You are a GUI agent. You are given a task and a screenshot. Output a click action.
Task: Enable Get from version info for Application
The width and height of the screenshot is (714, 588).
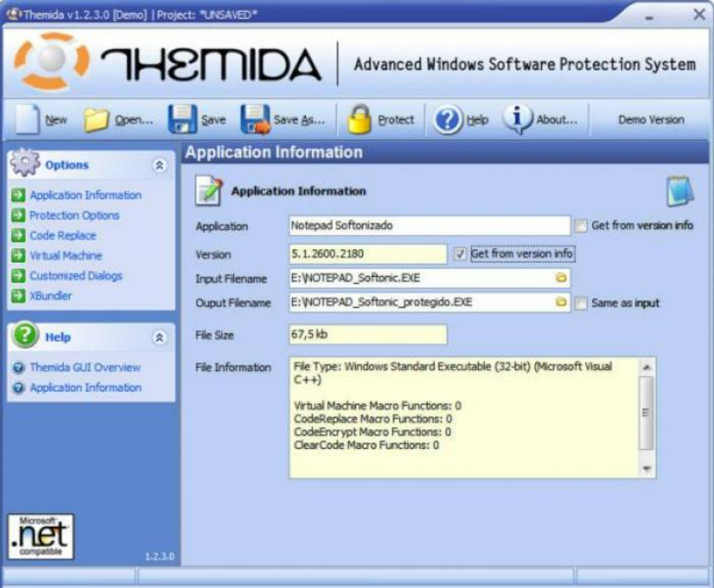click(x=580, y=226)
